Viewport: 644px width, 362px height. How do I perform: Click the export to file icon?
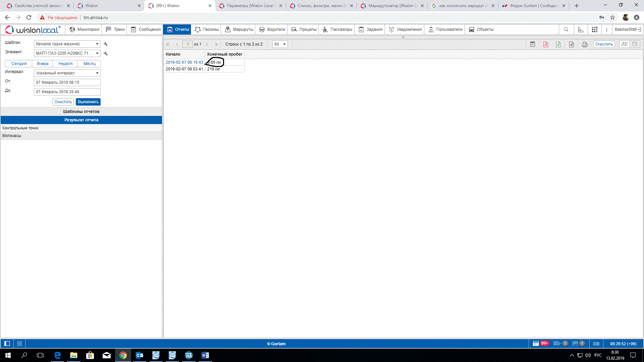click(x=572, y=44)
